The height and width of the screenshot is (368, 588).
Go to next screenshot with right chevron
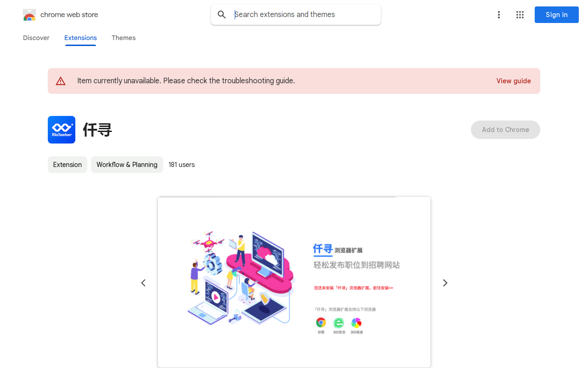445,283
